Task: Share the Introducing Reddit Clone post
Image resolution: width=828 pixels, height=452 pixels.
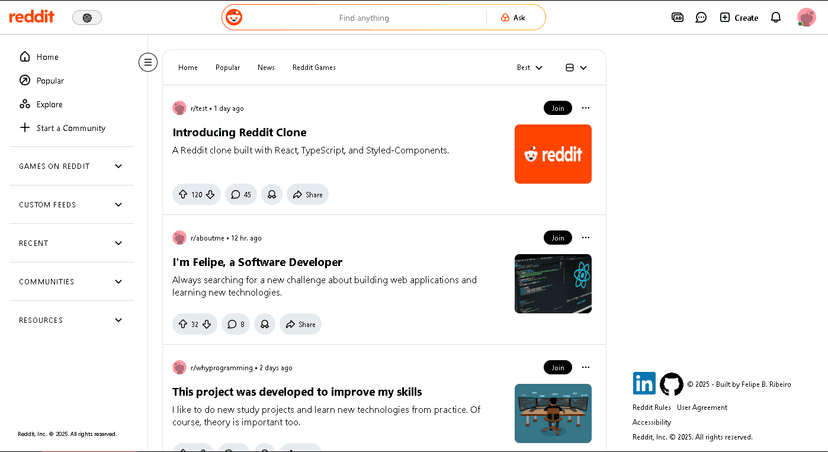Action: coord(308,194)
